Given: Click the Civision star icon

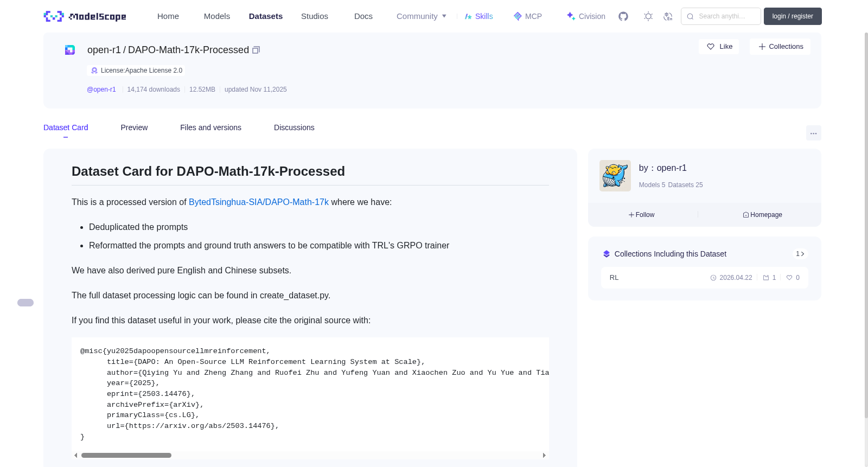Looking at the screenshot, I should tap(571, 16).
